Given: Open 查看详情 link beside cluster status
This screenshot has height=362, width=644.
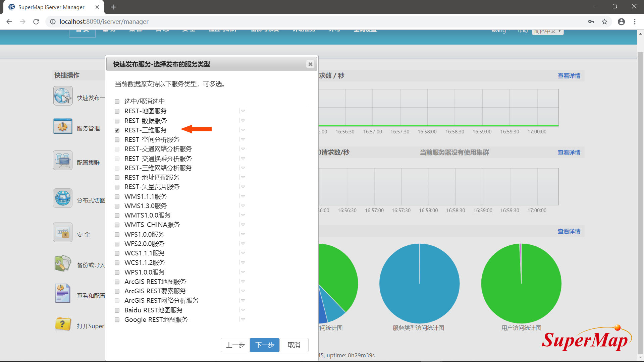Looking at the screenshot, I should click(x=569, y=153).
